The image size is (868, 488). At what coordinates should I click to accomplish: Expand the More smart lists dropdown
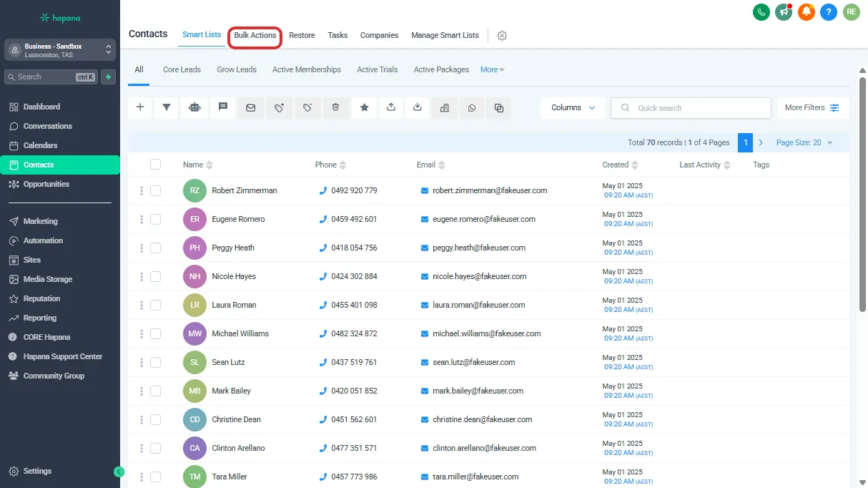492,70
